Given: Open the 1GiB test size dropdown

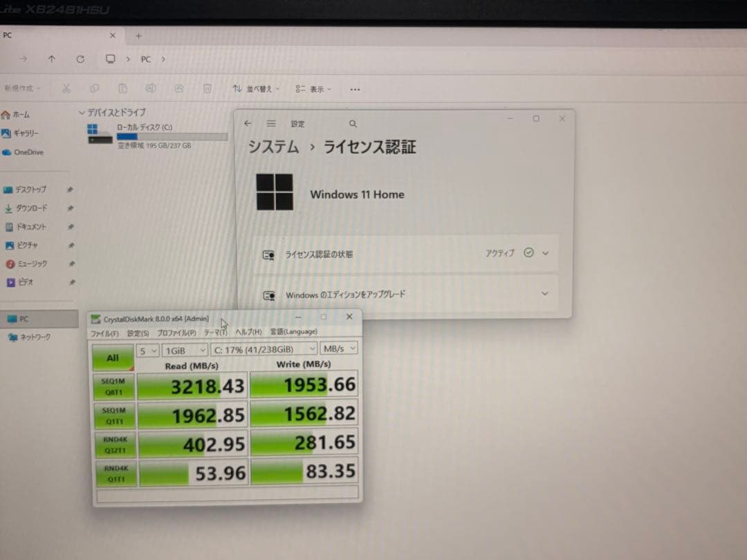Looking at the screenshot, I should tap(184, 350).
